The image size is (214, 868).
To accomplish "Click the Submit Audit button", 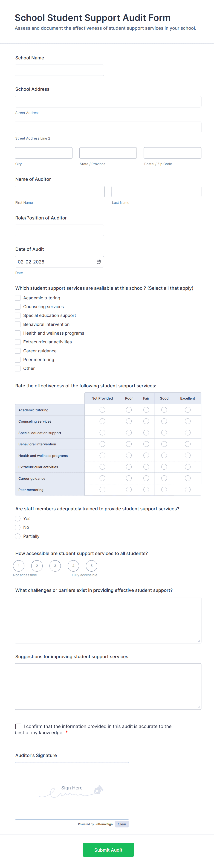I will 108,850.
